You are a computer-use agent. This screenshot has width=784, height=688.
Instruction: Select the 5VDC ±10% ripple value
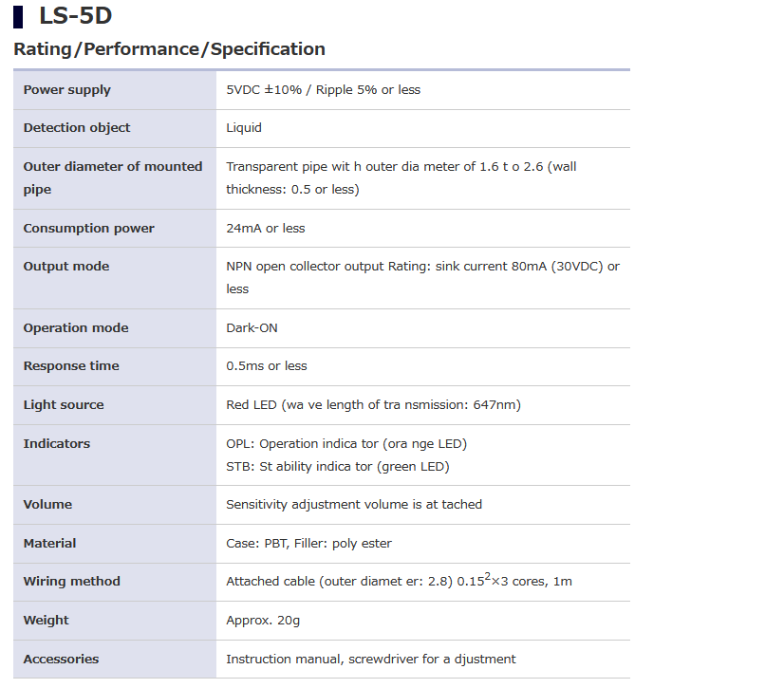323,90
